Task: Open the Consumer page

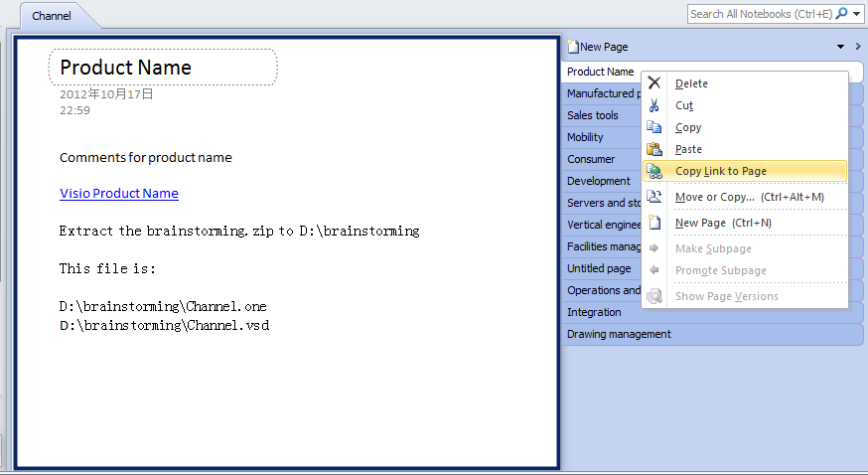Action: [602, 159]
